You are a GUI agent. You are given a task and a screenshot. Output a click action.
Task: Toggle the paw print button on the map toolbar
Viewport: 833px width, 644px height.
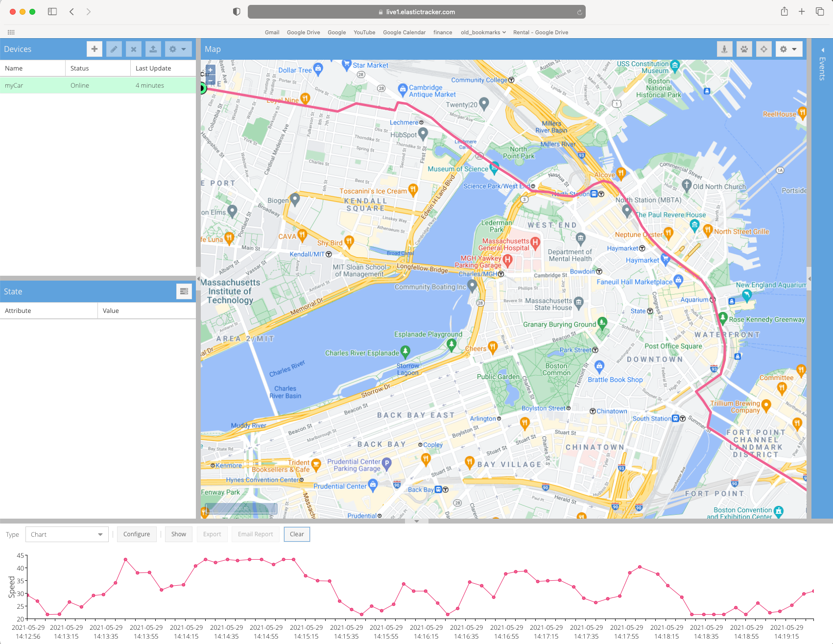coord(744,49)
